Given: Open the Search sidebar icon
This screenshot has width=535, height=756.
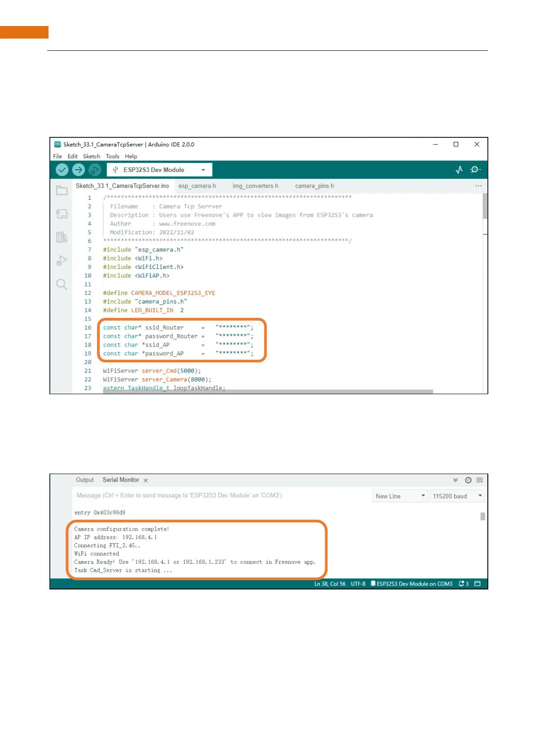Looking at the screenshot, I should [62, 284].
